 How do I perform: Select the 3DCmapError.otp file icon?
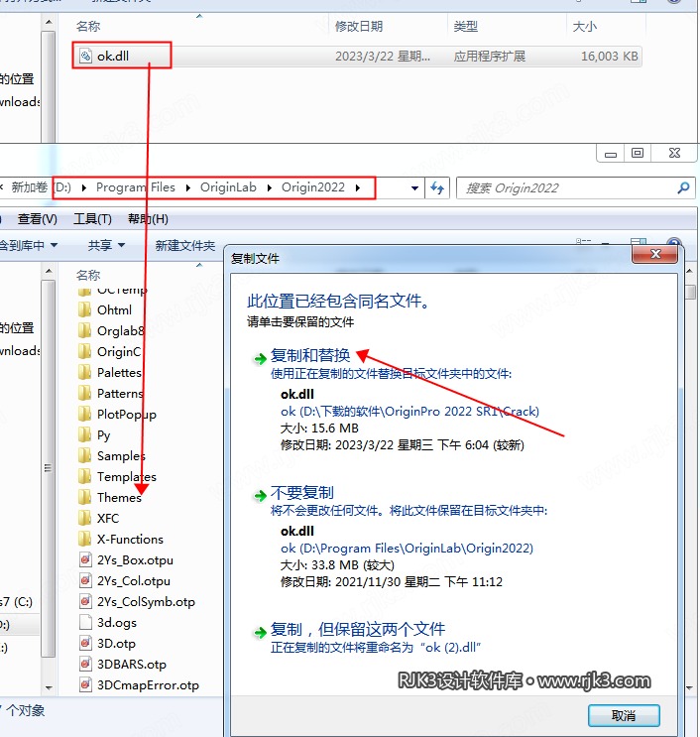pos(85,684)
